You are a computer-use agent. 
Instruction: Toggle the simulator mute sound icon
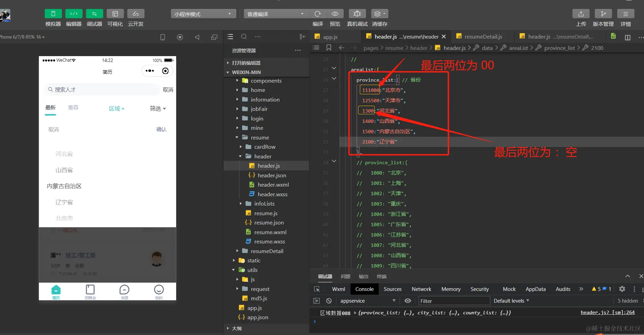[197, 37]
